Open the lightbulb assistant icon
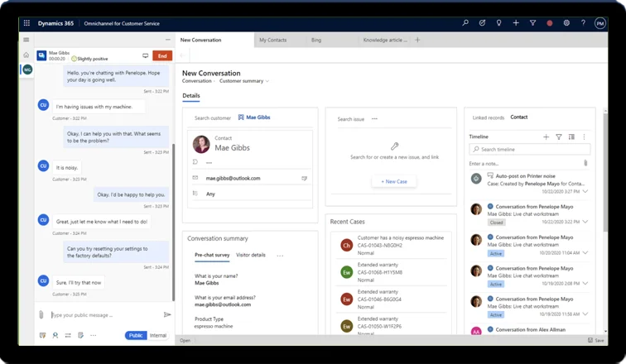Screen dimensions: 626x364 click(x=498, y=23)
